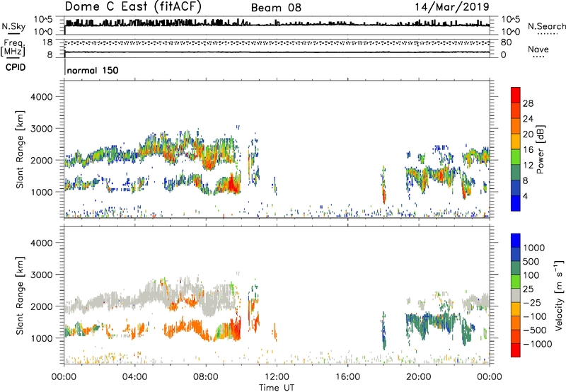Pick the yellow 16–20 dB segment of the power colorbar
The width and height of the screenshot is (566, 392).
tap(516, 142)
